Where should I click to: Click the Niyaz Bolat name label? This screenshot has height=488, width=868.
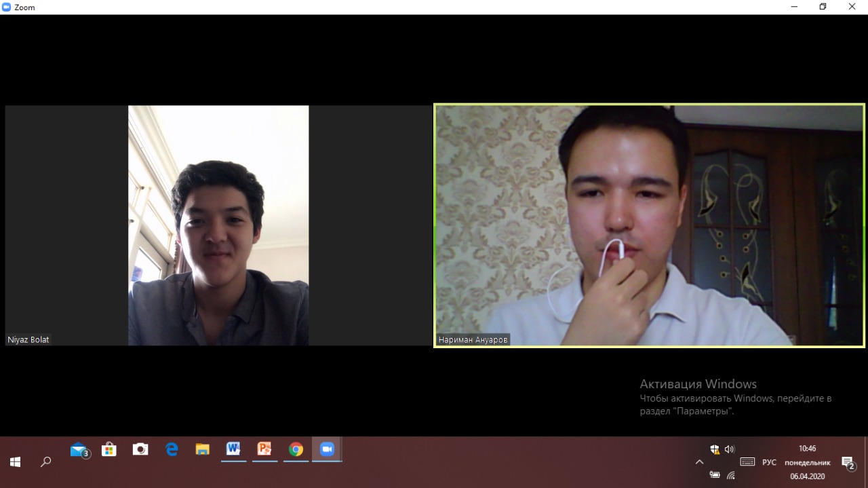(28, 339)
